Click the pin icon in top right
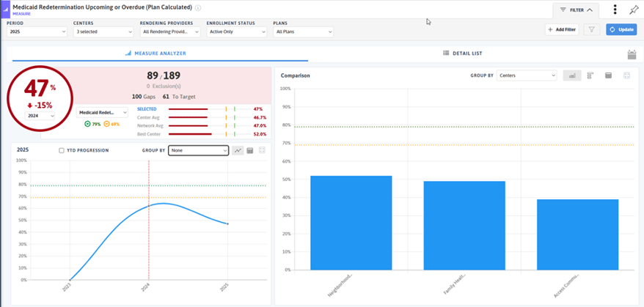This screenshot has height=307, width=644. 634,10
